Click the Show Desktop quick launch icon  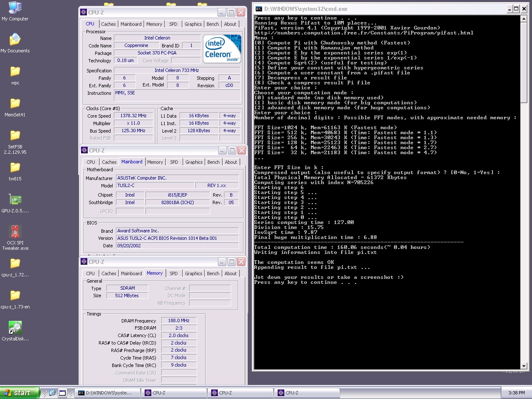point(62,393)
